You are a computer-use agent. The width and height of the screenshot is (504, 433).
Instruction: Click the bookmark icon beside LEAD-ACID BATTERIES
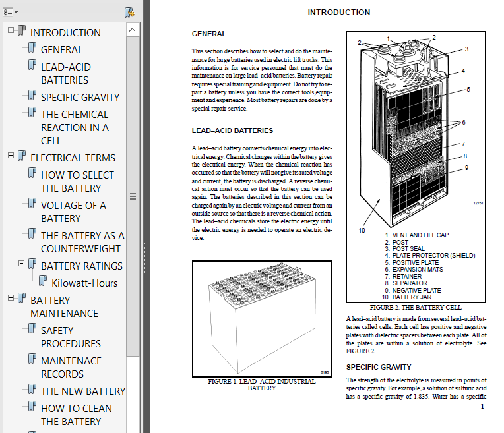pos(32,65)
